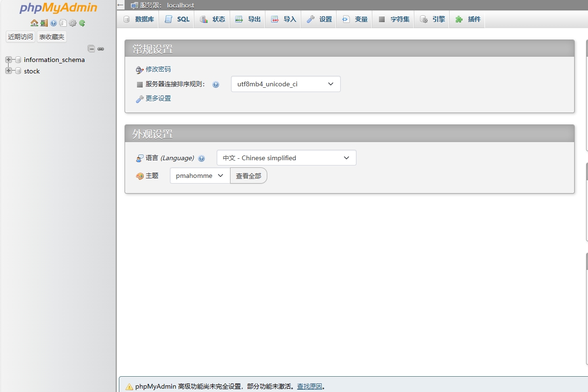
Task: Select the stock database name
Action: (x=32, y=71)
